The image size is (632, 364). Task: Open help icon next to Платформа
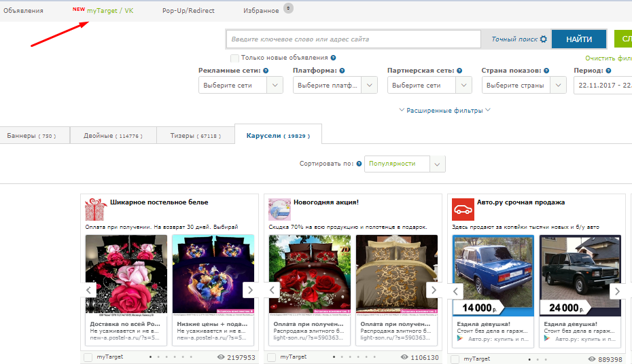click(342, 71)
